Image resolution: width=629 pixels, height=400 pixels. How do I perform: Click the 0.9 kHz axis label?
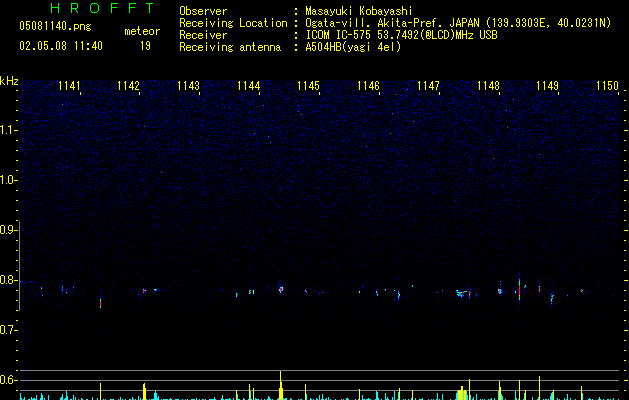[x=9, y=230]
